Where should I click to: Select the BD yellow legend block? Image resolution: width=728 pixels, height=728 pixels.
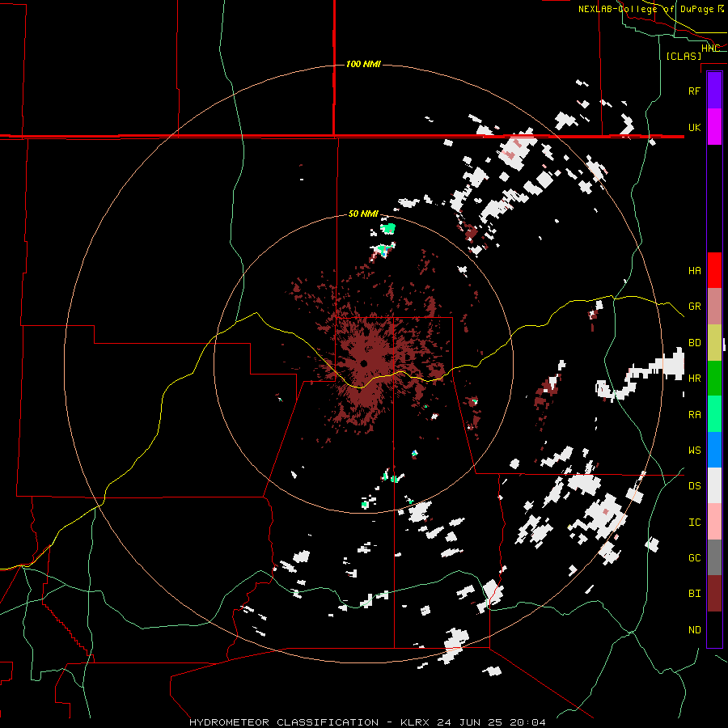coord(714,343)
